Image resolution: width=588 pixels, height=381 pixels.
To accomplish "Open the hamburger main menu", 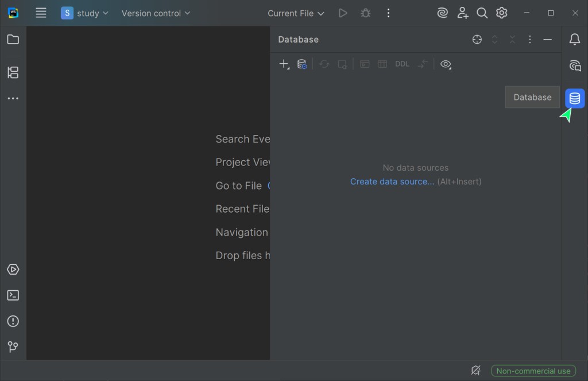I will click(41, 13).
